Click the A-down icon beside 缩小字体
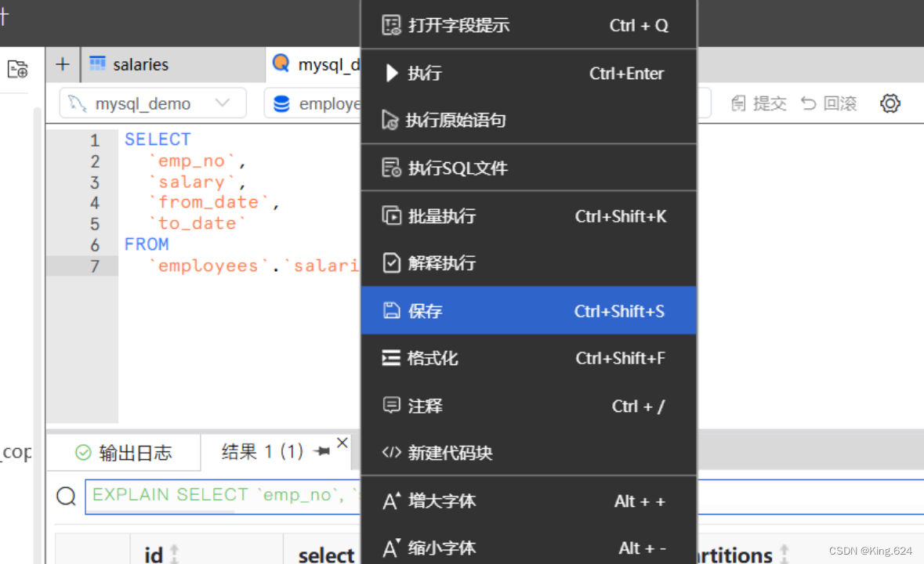The height and width of the screenshot is (564, 924). (x=391, y=548)
